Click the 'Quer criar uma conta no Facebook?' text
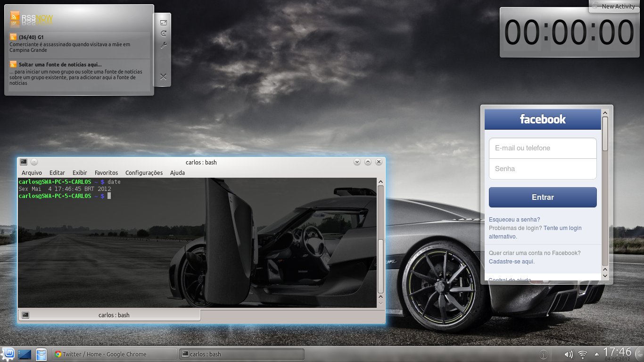 coord(535,253)
